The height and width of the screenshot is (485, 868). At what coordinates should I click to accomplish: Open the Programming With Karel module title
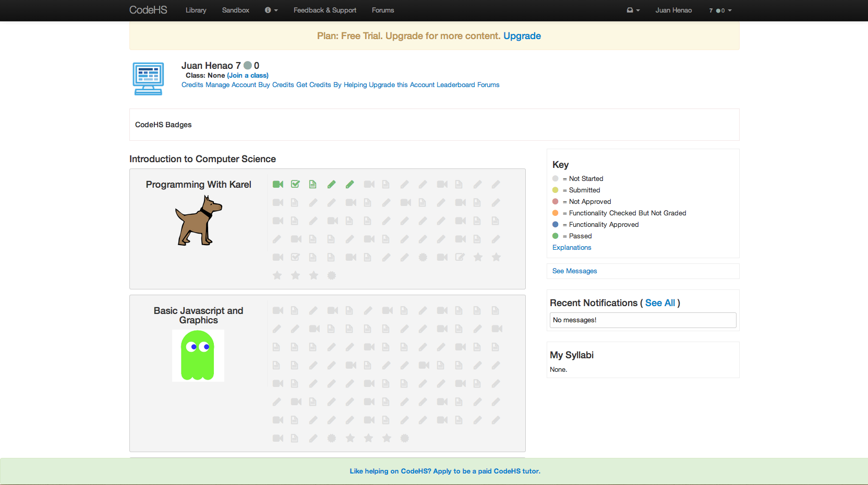(x=198, y=185)
